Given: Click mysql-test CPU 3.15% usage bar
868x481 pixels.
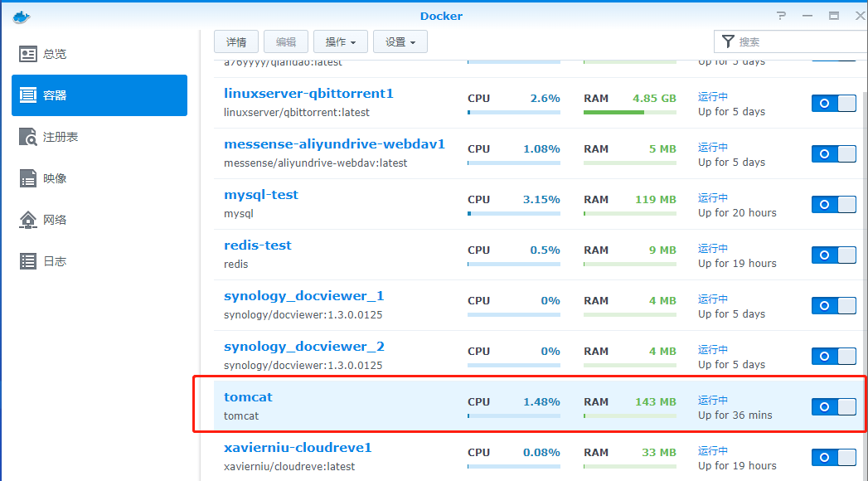Looking at the screenshot, I should 514,214.
